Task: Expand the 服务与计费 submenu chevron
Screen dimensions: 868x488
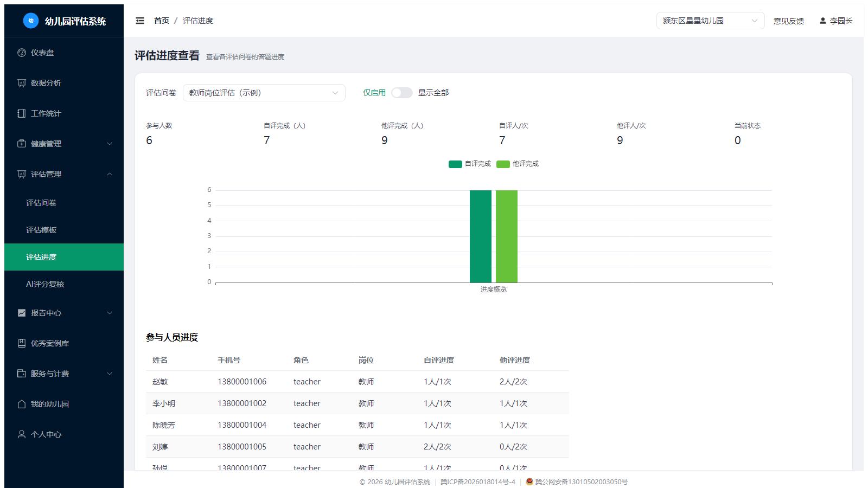Action: click(x=110, y=374)
